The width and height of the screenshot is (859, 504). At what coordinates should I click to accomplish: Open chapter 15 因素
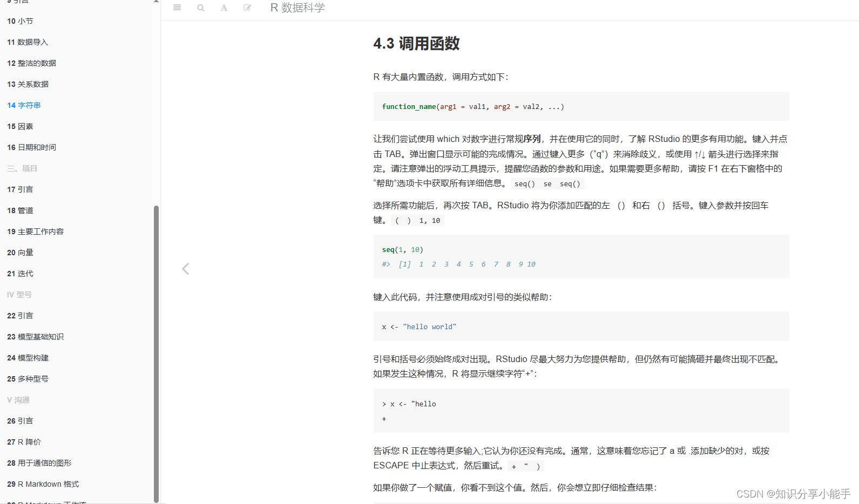click(20, 126)
